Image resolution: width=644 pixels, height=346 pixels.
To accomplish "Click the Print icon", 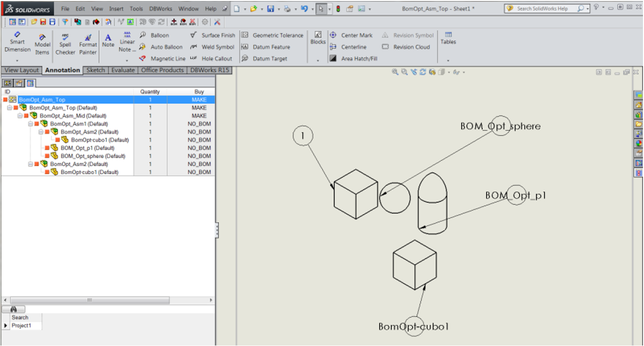I will 287,9.
